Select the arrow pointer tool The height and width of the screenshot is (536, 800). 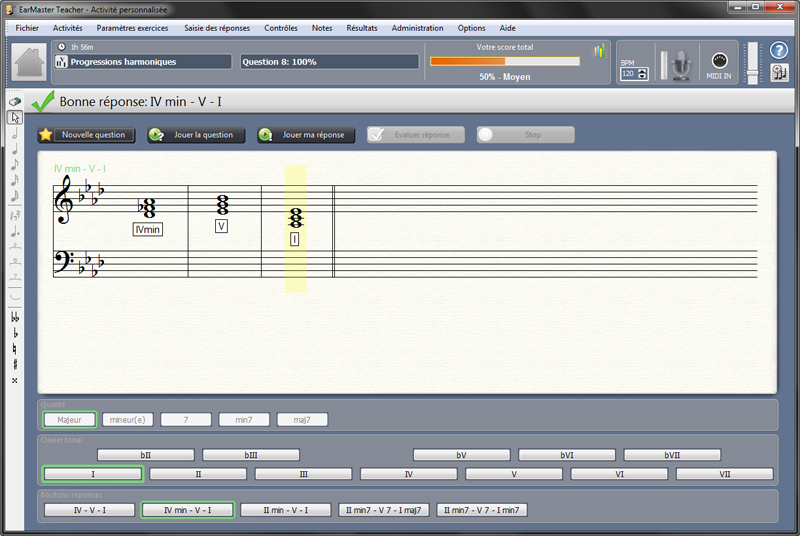point(15,117)
